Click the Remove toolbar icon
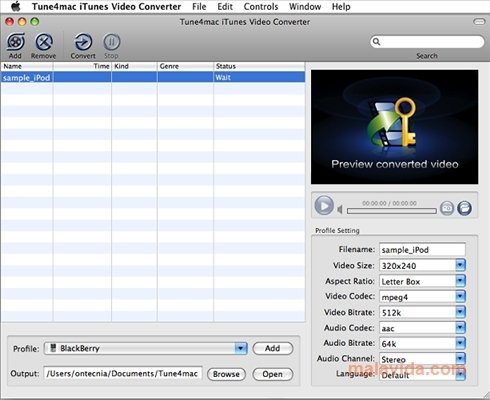Image resolution: width=490 pixels, height=400 pixels. (44, 42)
